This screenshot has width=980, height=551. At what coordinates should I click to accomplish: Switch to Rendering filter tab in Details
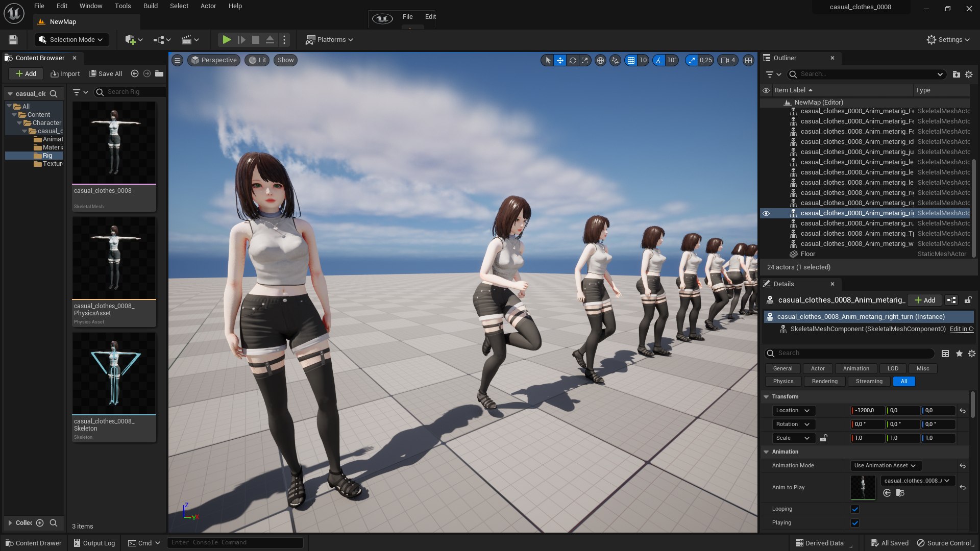[825, 382]
